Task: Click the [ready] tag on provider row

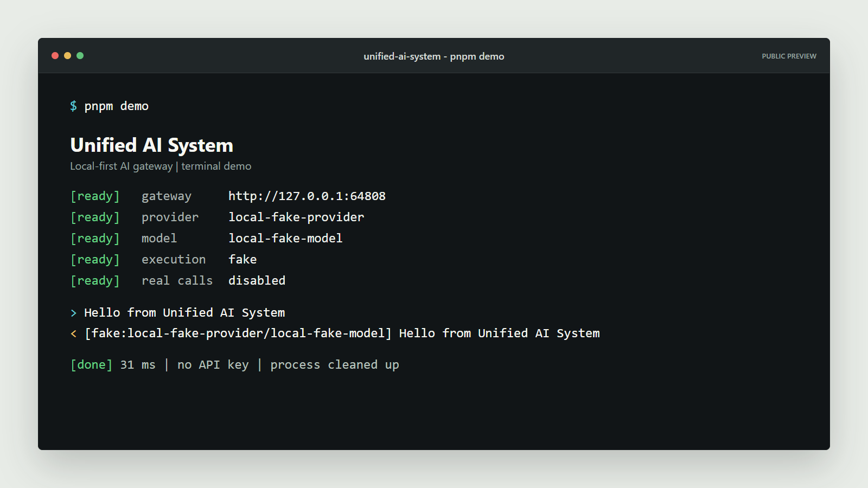Action: click(95, 217)
